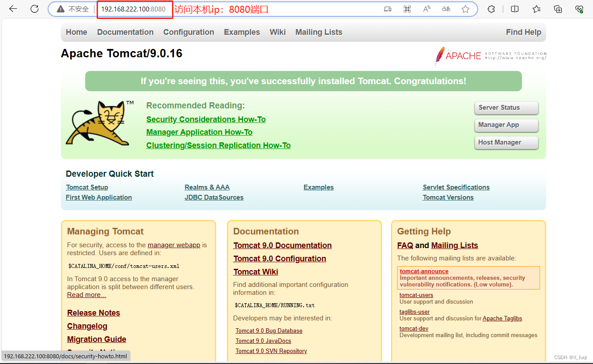Open the Tomcat Versions link
593x364 pixels.
[x=448, y=197]
